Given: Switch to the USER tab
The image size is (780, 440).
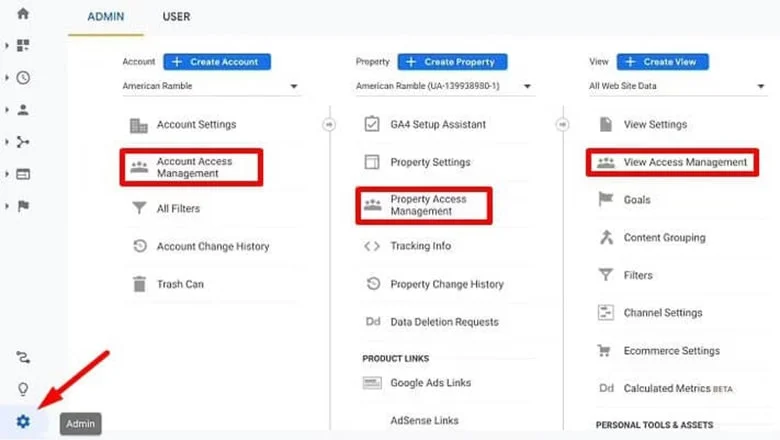Looking at the screenshot, I should tap(176, 17).
